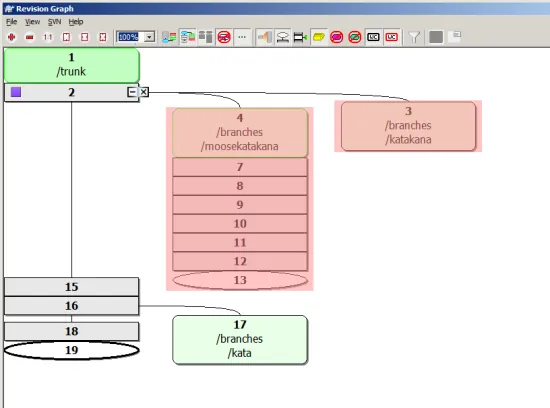This screenshot has height=408, width=550.
Task: Reset zoom with the 1:1 icon
Action: pos(48,37)
